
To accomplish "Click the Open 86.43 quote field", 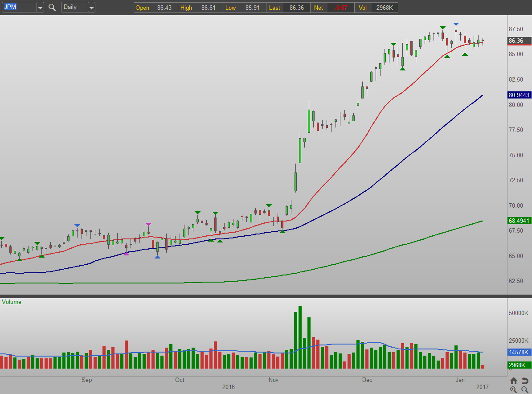I will pyautogui.click(x=156, y=8).
